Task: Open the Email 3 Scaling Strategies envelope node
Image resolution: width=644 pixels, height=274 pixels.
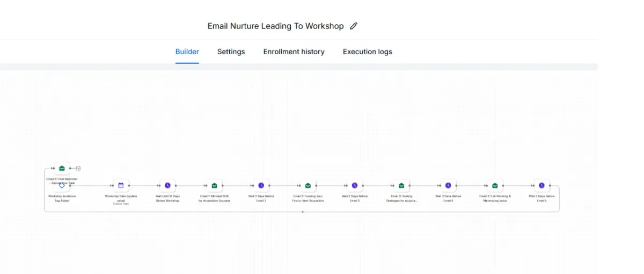Action: pyautogui.click(x=401, y=185)
